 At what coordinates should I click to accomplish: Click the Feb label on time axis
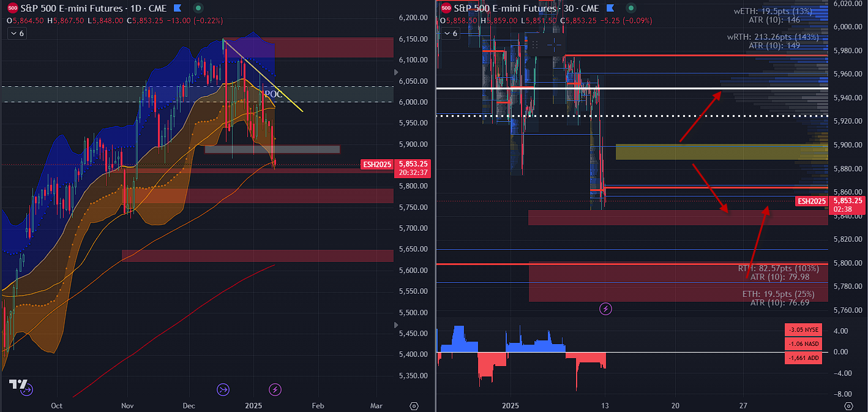pos(318,406)
